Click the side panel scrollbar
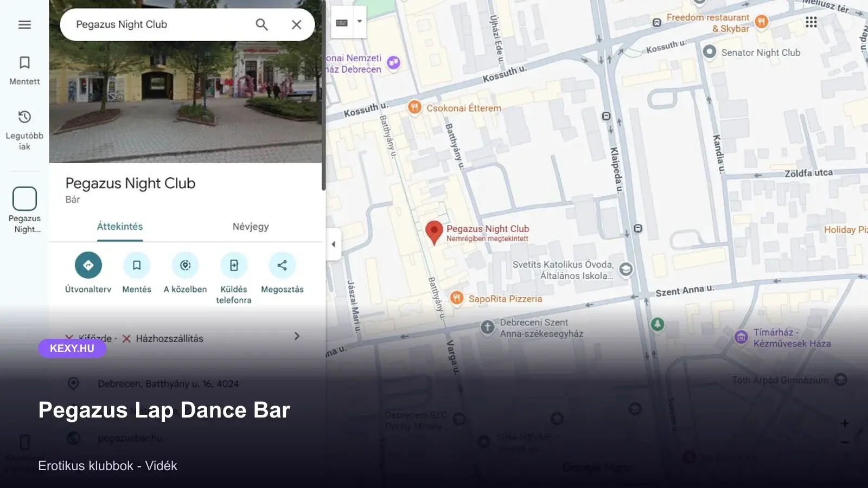The image size is (868, 488). (323, 95)
